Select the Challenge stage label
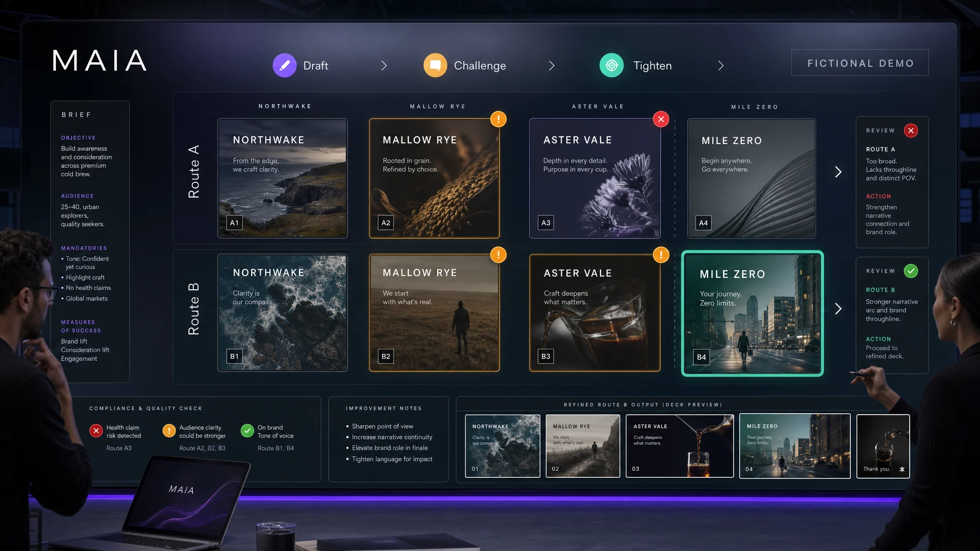 pos(480,66)
